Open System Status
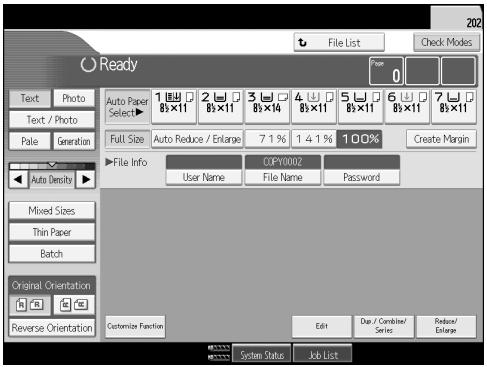This screenshot has height=367, width=487. 262,355
